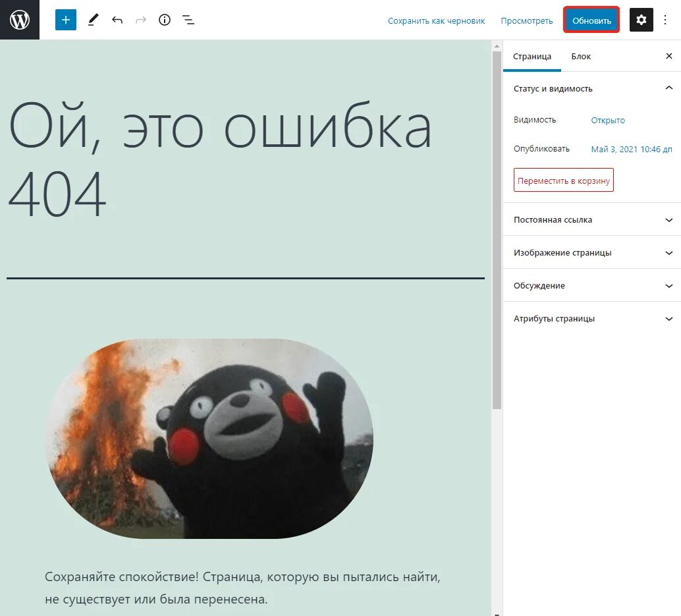Undo the last change
Image resolution: width=681 pixels, height=616 pixels.
click(117, 20)
